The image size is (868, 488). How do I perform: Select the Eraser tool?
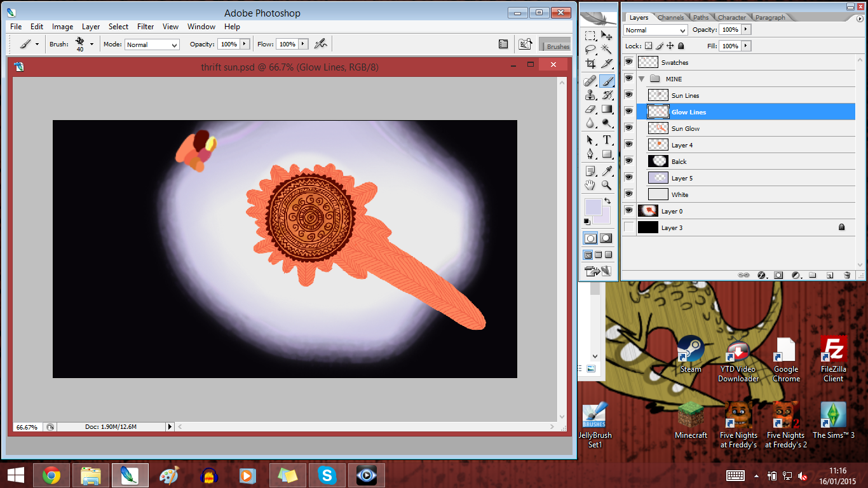[x=590, y=109]
